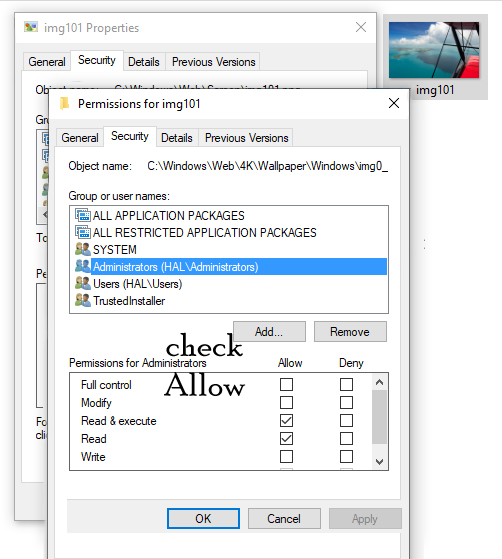Check Deny for Write
This screenshot has height=559, width=502.
coord(346,457)
